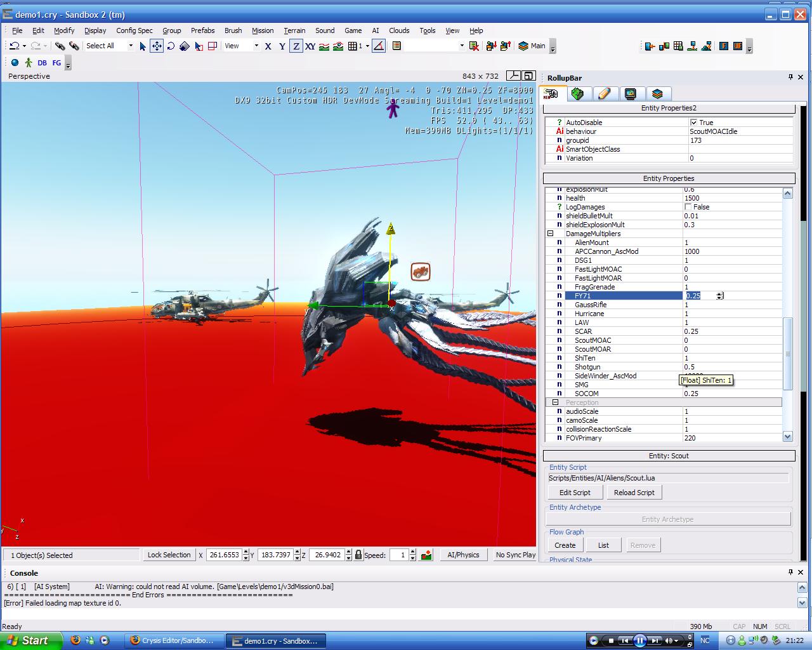Click the Entity Properties vertical scrollbar

click(x=788, y=353)
